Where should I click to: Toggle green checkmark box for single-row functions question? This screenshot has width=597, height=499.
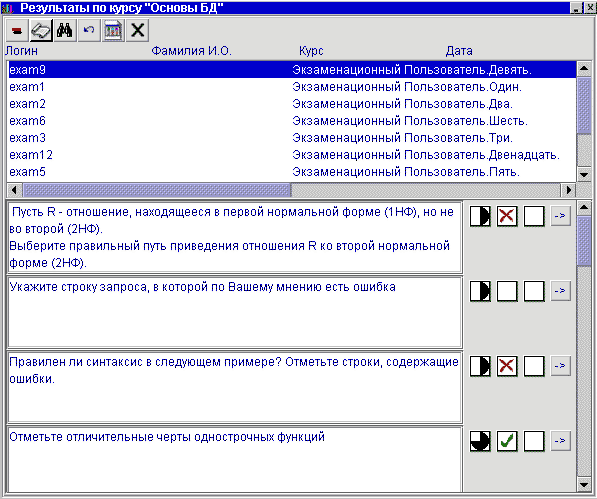[507, 441]
